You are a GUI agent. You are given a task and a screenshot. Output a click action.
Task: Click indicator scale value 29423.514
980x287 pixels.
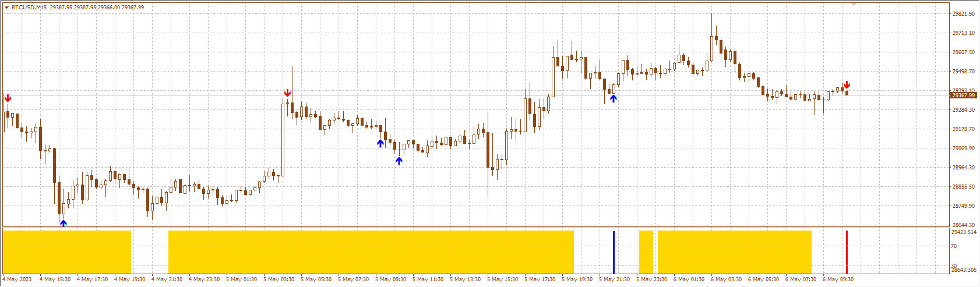pos(964,232)
